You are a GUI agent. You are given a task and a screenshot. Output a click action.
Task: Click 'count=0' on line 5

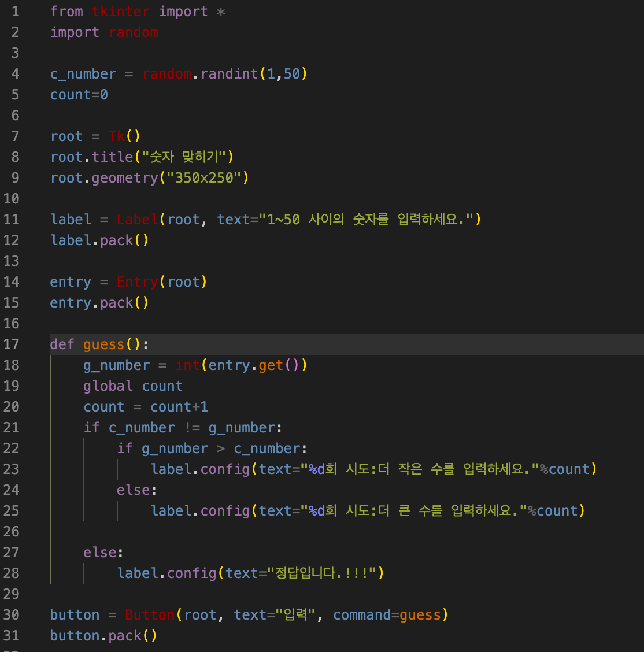(79, 94)
